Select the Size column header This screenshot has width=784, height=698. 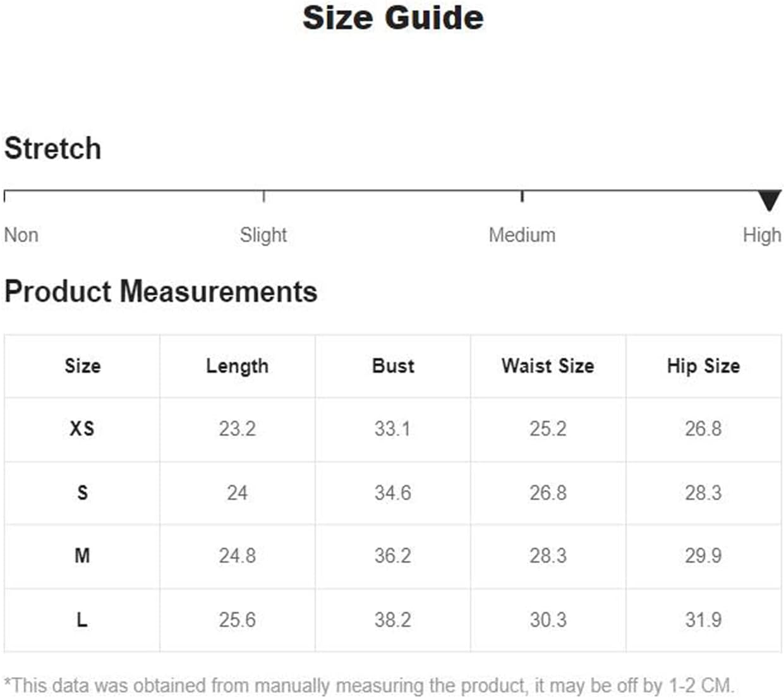pyautogui.click(x=82, y=366)
